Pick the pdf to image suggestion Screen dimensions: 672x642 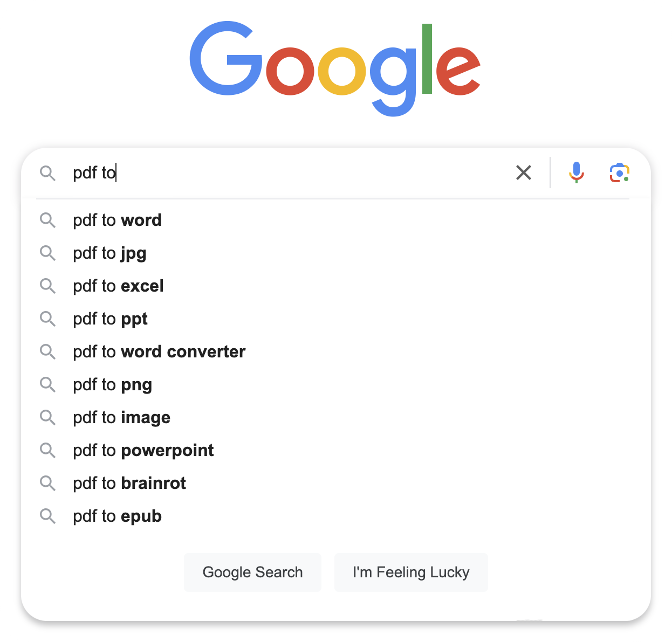pos(122,417)
